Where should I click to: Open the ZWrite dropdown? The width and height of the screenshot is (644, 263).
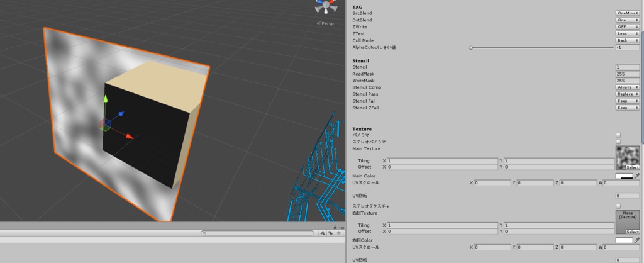click(x=628, y=26)
